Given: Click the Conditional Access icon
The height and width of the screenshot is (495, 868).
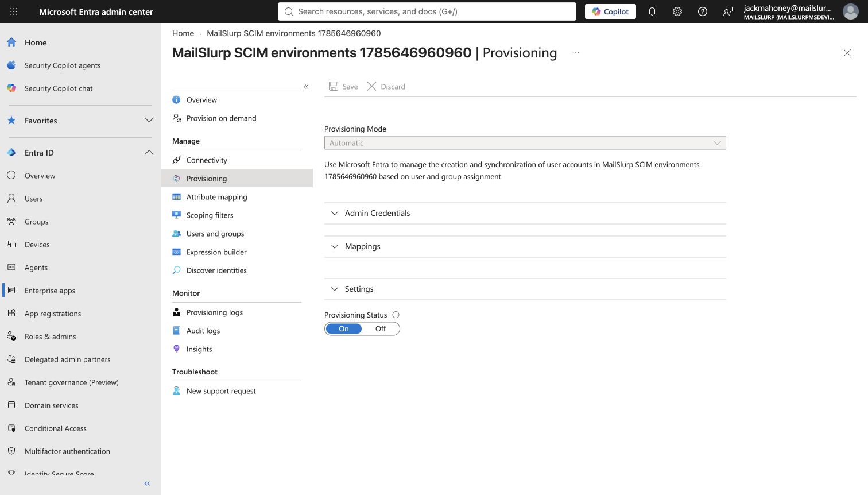Looking at the screenshot, I should click(x=11, y=428).
